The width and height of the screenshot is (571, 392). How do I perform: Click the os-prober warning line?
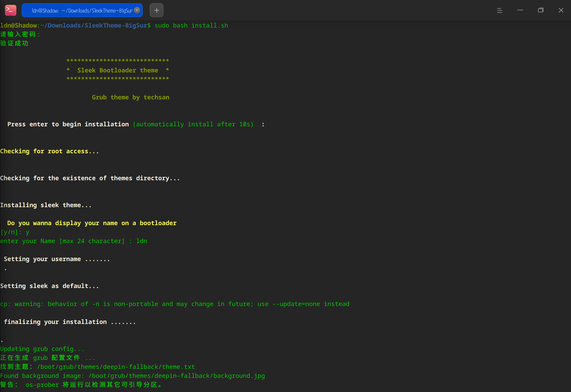[x=81, y=385]
